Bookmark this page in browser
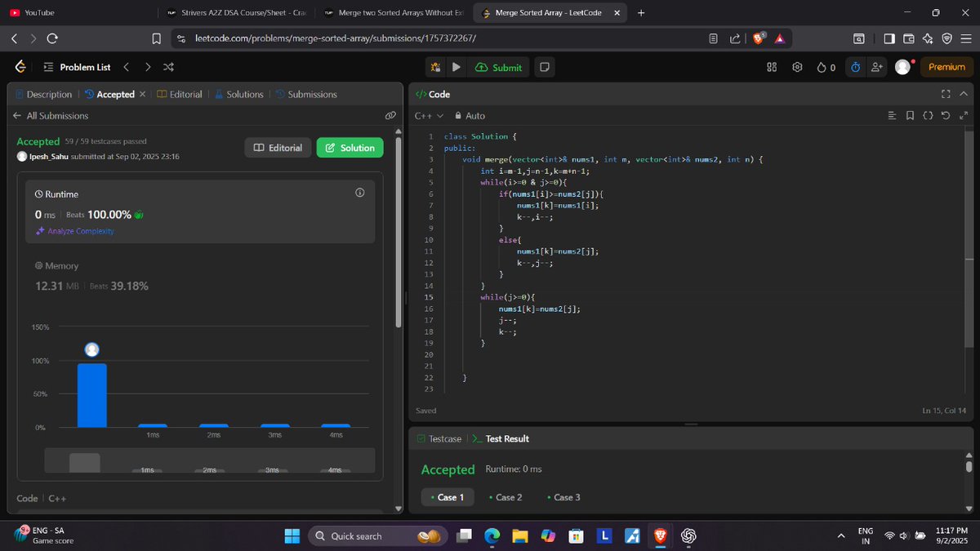The width and height of the screenshot is (980, 551). click(x=156, y=38)
